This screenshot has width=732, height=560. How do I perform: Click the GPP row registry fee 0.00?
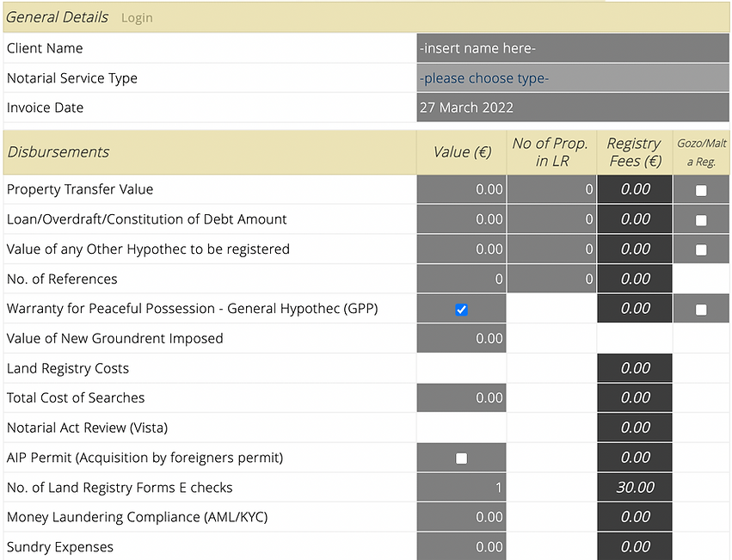pyautogui.click(x=635, y=308)
